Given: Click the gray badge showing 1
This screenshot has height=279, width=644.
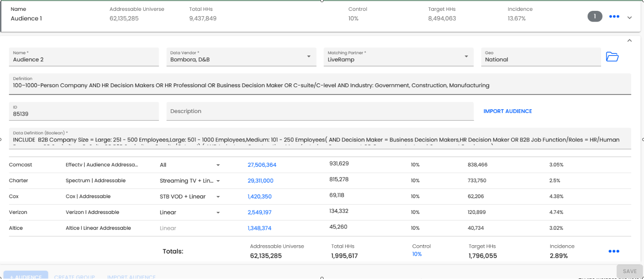Looking at the screenshot, I should coord(595,17).
